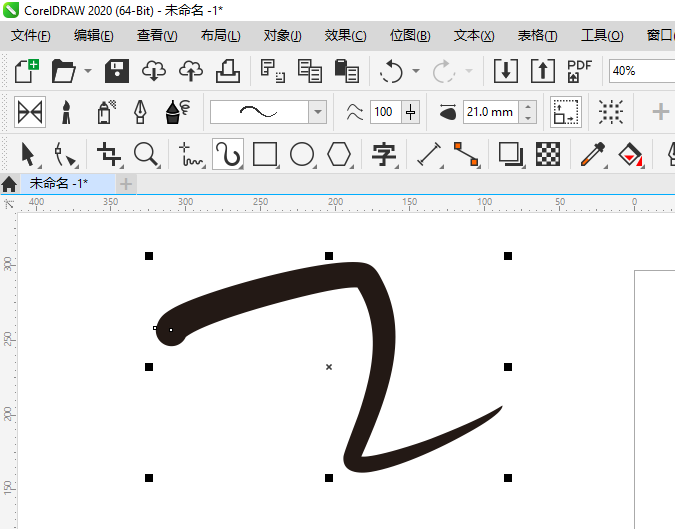The width and height of the screenshot is (675, 529).
Task: Expand the preset stroke shape dropdown
Action: click(x=318, y=112)
